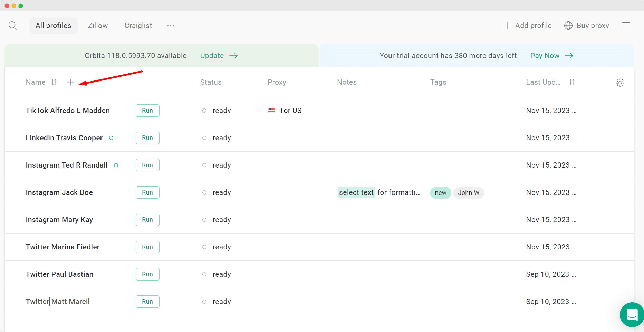Click Add profile button
644x332 pixels.
(x=528, y=26)
